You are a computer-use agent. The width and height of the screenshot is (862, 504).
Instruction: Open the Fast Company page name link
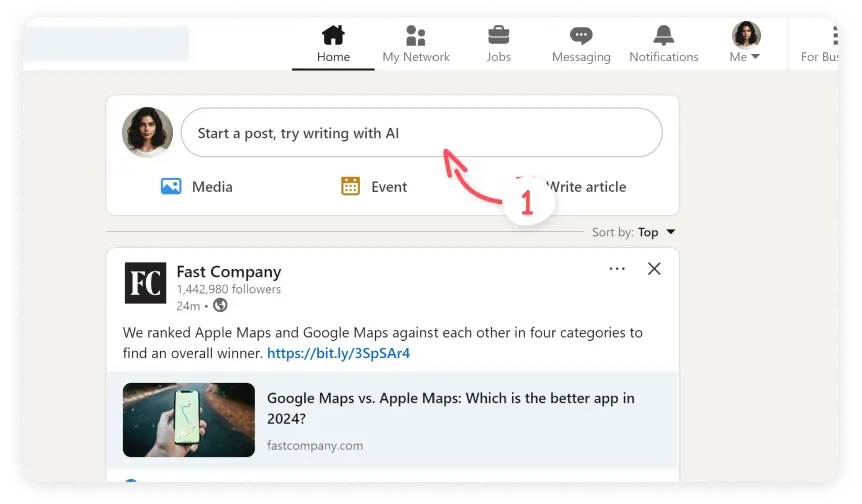229,272
